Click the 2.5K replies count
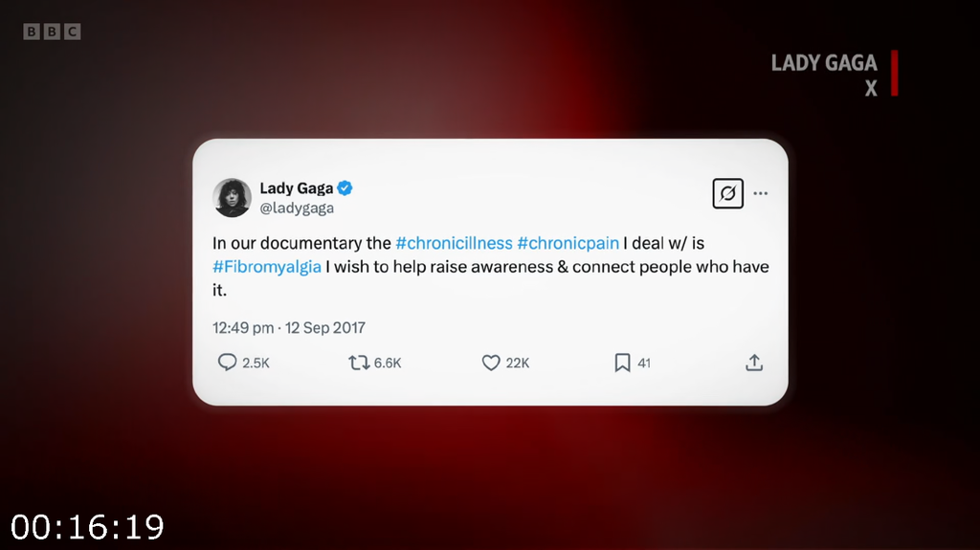This screenshot has height=550, width=980. (x=256, y=363)
